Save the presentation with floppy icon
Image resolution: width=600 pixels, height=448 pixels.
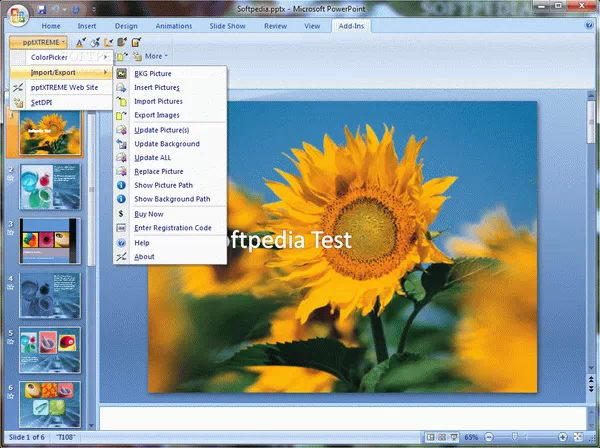(41, 9)
